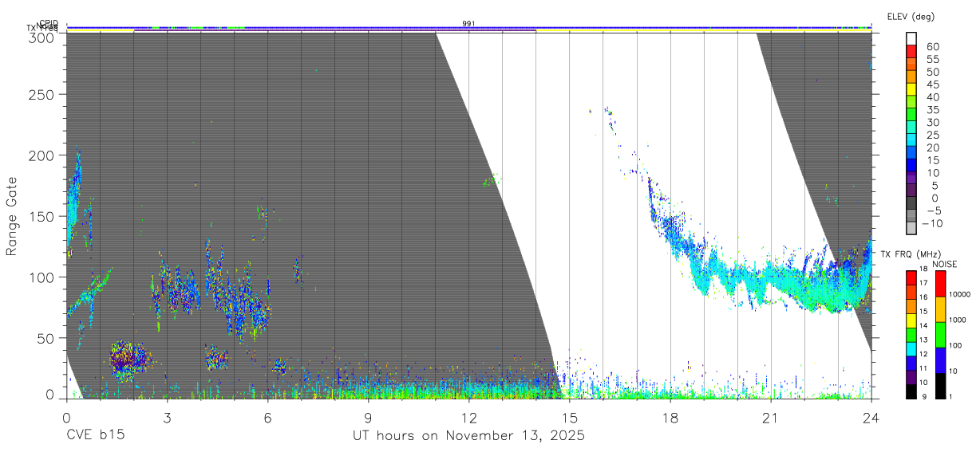Click the red swatch in ELEV scale

coord(912,51)
